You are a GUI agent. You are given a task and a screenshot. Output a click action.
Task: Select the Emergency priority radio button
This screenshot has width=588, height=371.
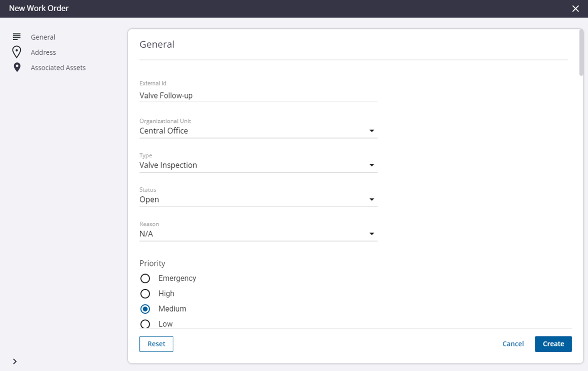click(x=145, y=279)
